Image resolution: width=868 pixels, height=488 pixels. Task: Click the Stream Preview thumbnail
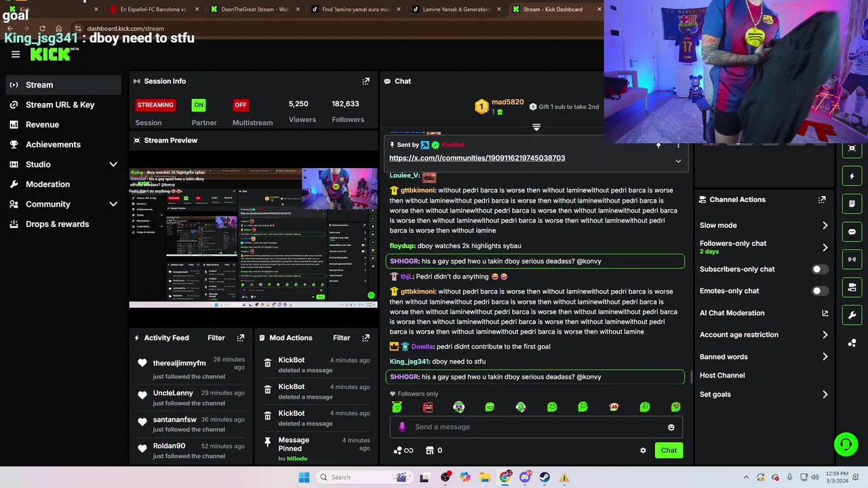tap(254, 238)
